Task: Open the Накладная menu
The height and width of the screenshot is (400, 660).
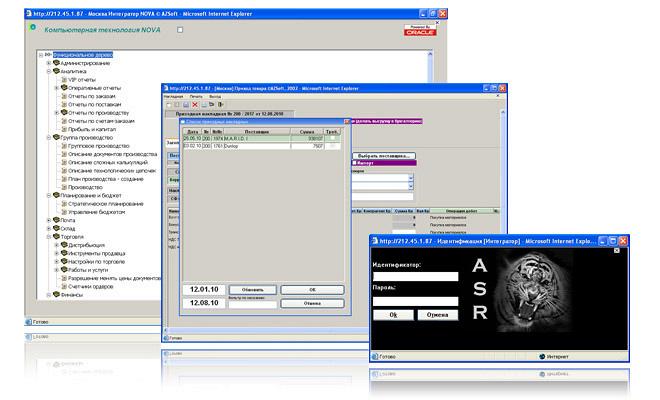Action: [172, 96]
